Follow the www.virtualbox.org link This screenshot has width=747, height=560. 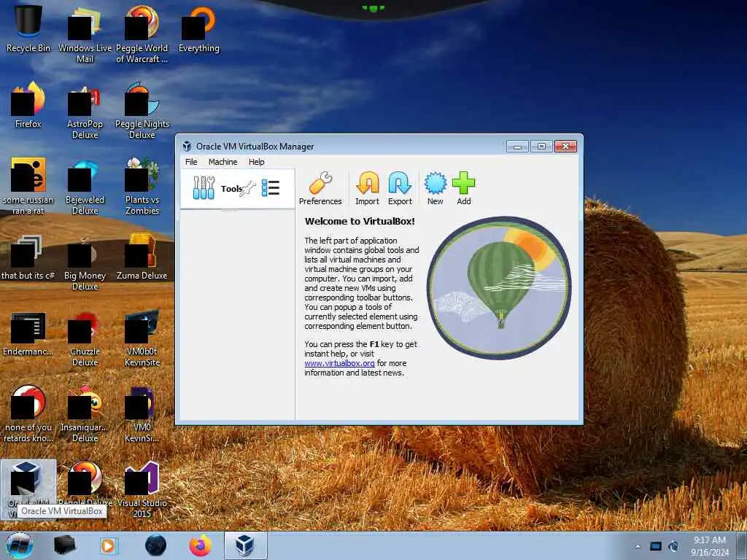[x=339, y=363]
